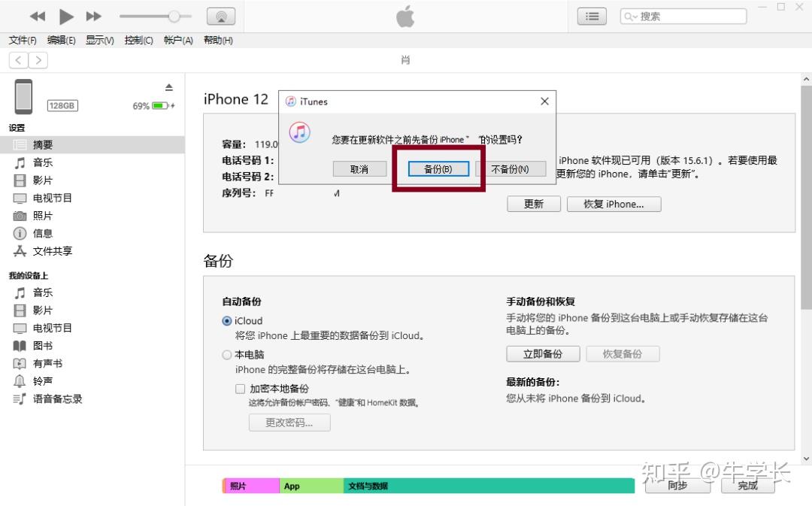Select the iCloud backup radio button
The width and height of the screenshot is (812, 506).
click(x=226, y=321)
